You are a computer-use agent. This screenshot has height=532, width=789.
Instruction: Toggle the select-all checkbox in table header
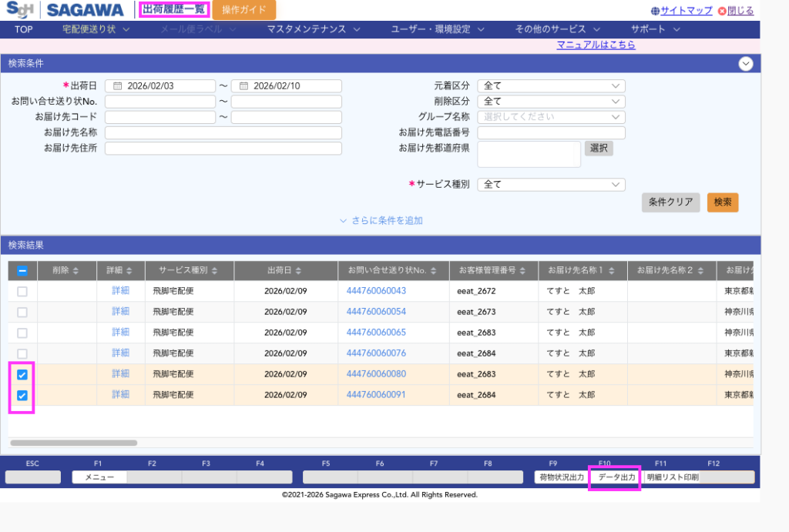tap(22, 270)
